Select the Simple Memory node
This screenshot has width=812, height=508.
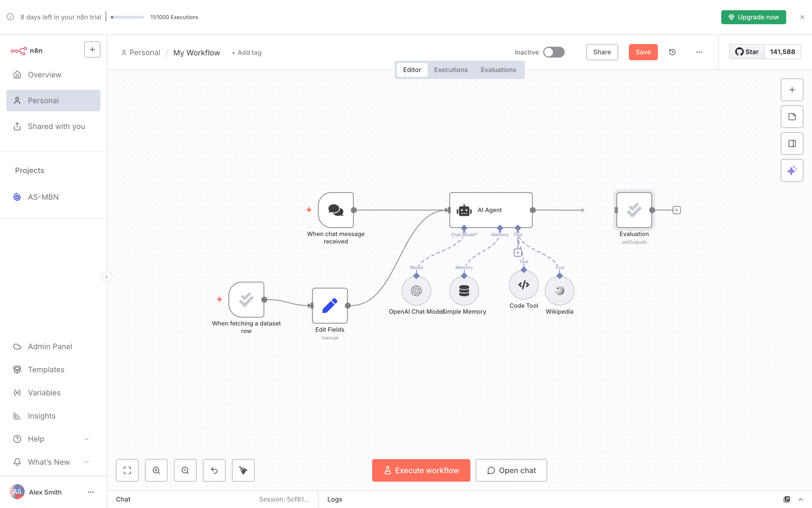[x=464, y=290]
